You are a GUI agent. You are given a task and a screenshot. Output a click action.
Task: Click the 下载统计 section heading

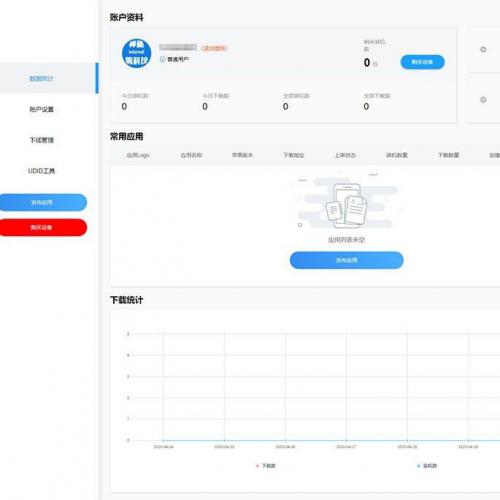pos(127,300)
